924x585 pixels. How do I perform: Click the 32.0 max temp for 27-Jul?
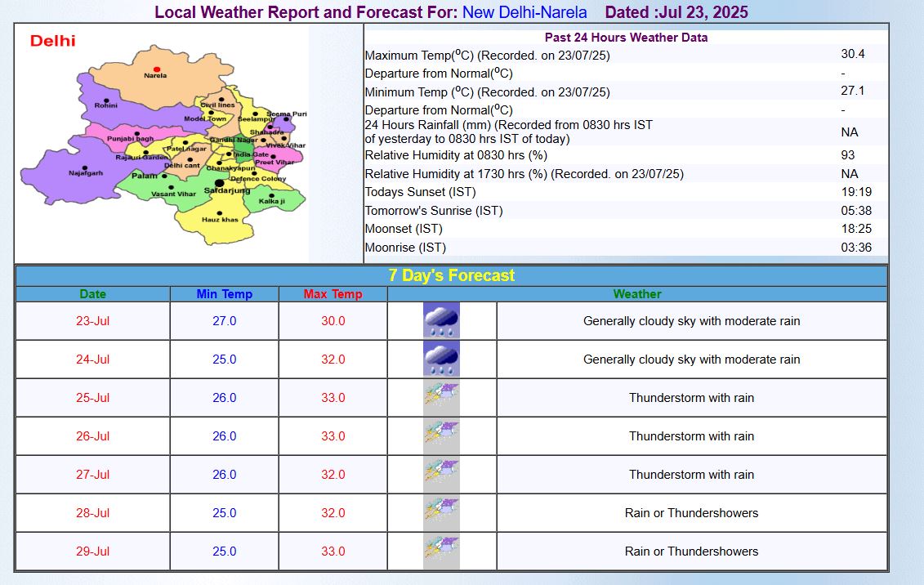333,474
